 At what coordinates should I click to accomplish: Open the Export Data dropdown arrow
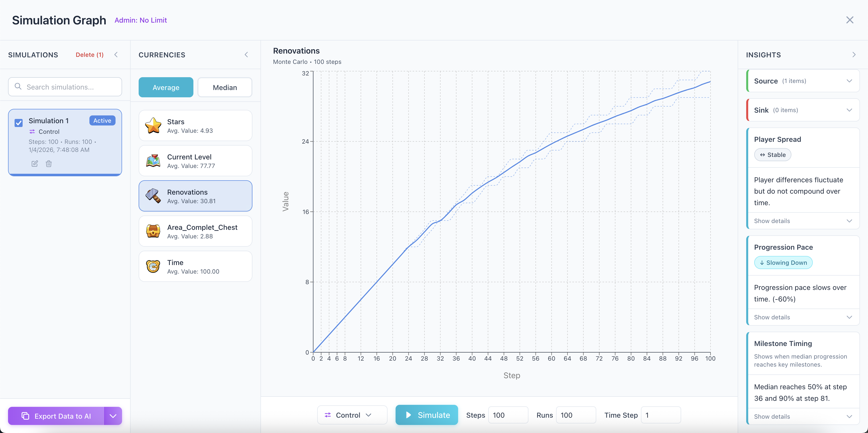coord(113,416)
